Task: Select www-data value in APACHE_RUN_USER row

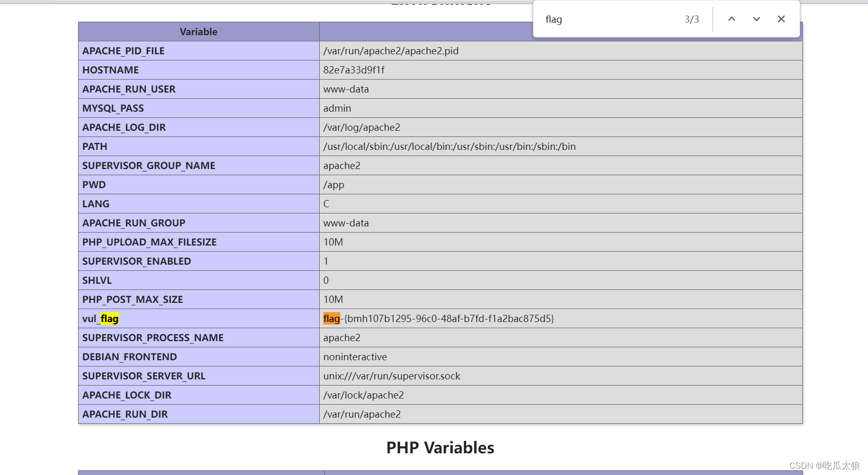Action: [x=346, y=89]
